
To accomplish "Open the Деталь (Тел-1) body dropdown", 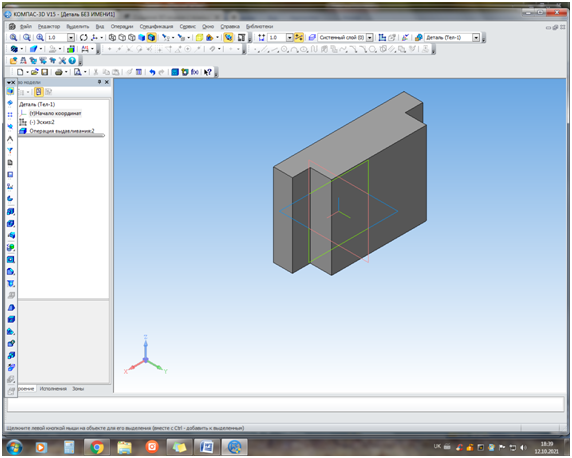I will point(476,37).
